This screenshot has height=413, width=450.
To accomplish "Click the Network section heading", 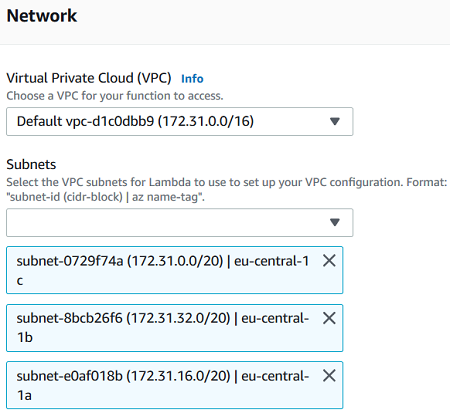I will point(42,16).
